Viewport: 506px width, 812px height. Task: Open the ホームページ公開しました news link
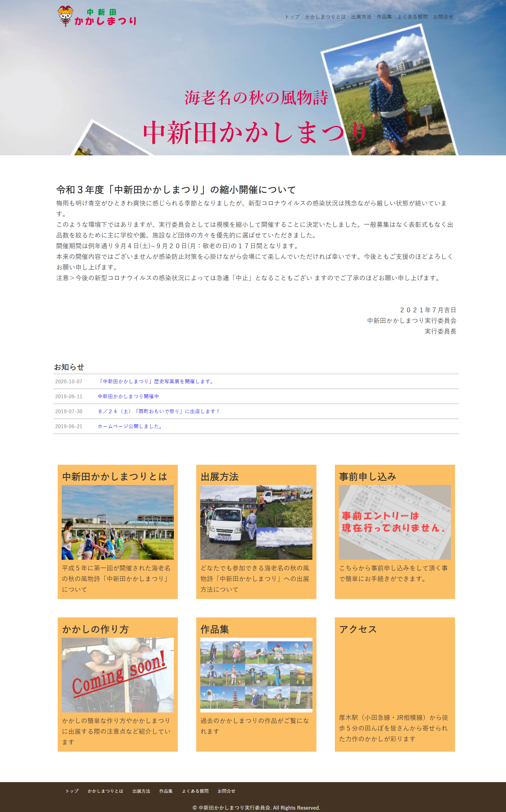click(x=130, y=427)
